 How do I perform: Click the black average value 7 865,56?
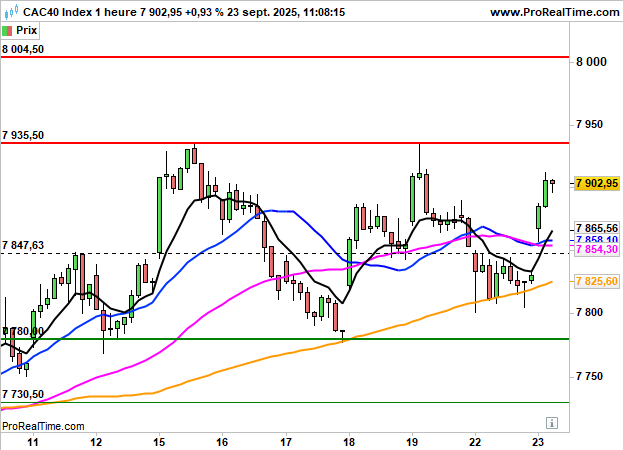pyautogui.click(x=596, y=228)
